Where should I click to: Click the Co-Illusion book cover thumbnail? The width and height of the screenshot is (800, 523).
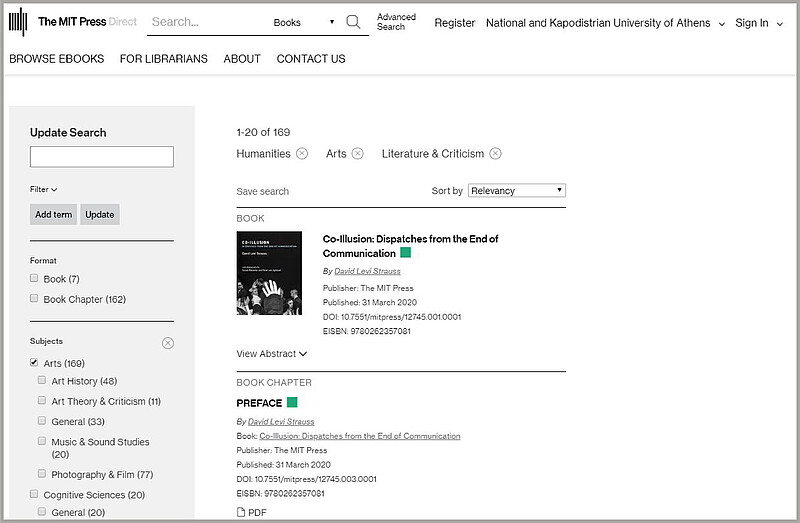269,273
